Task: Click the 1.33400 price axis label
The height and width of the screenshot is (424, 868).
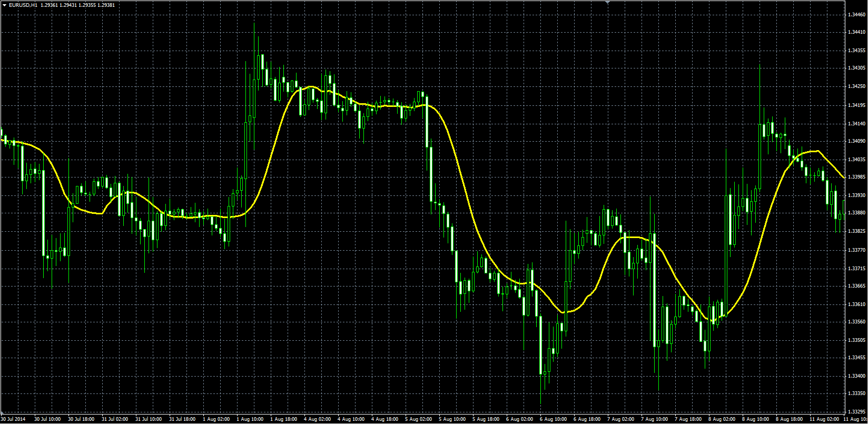Action: pos(857,376)
